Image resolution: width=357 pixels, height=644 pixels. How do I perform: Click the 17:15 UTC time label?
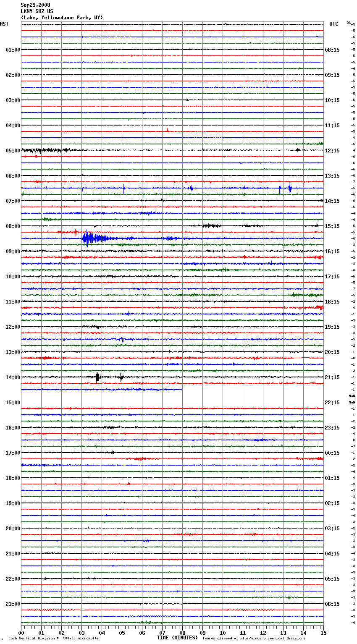(x=332, y=277)
